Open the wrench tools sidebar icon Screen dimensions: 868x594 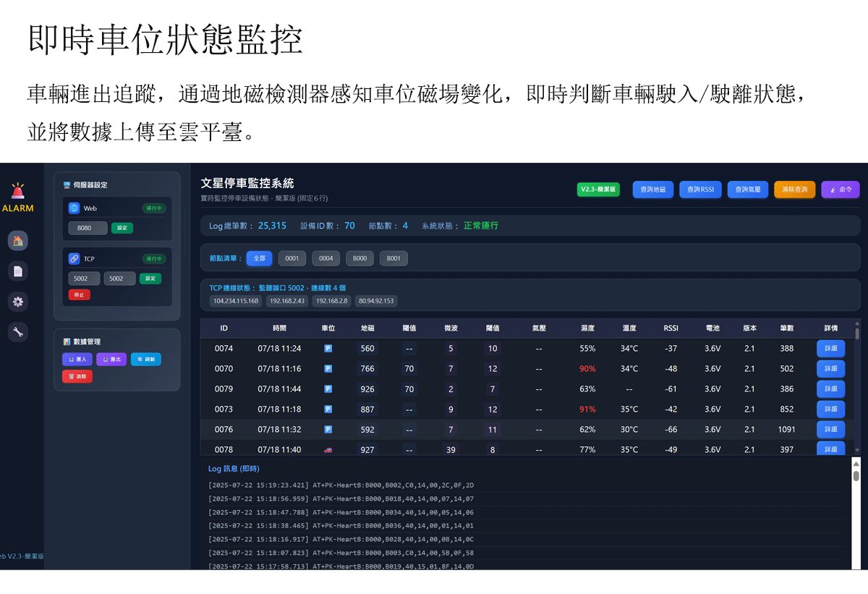[18, 332]
